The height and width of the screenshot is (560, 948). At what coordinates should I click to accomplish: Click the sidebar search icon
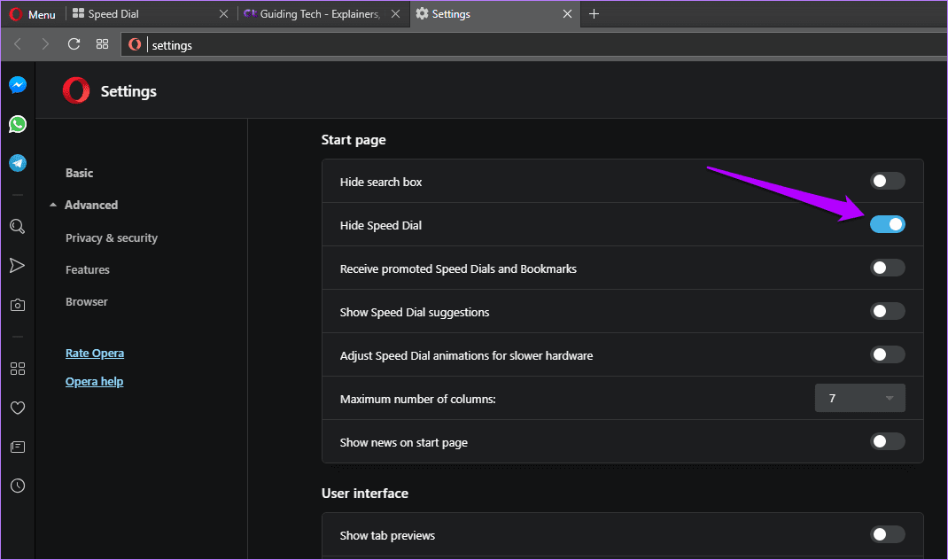[x=18, y=227]
